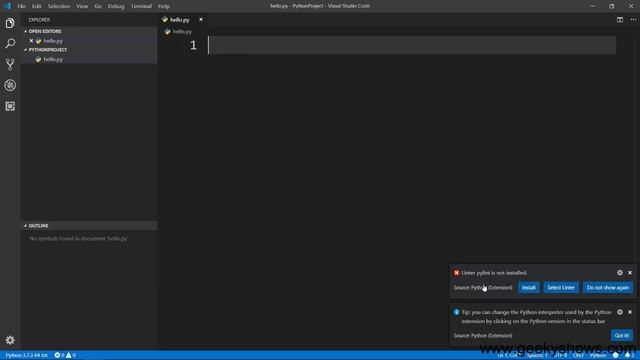Open the Debug view in activity bar

pos(10,85)
